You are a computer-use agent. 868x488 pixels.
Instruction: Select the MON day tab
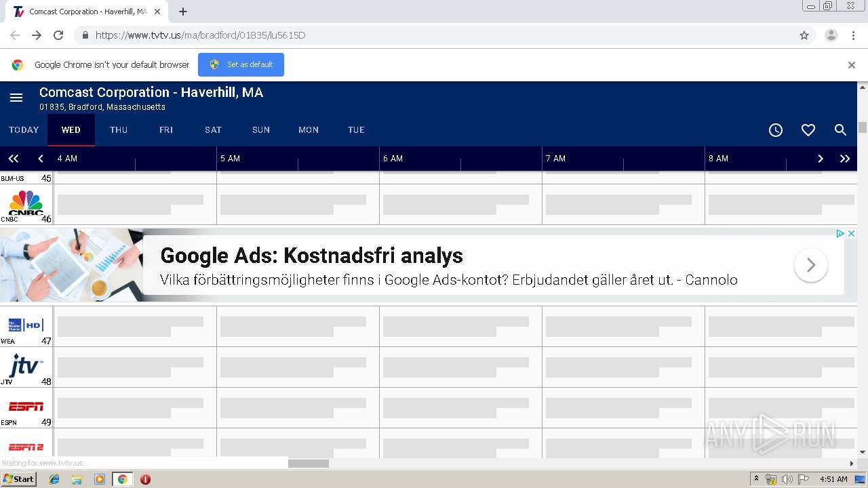pyautogui.click(x=309, y=130)
